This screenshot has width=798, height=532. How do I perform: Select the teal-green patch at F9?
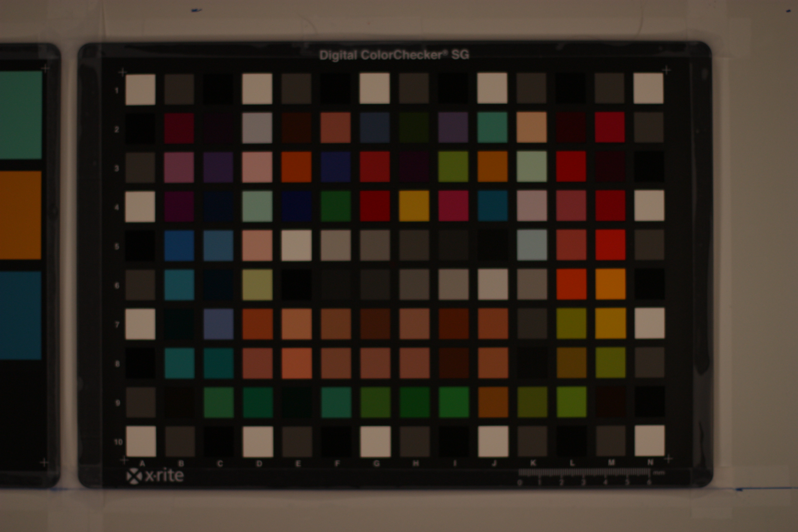[x=336, y=402]
